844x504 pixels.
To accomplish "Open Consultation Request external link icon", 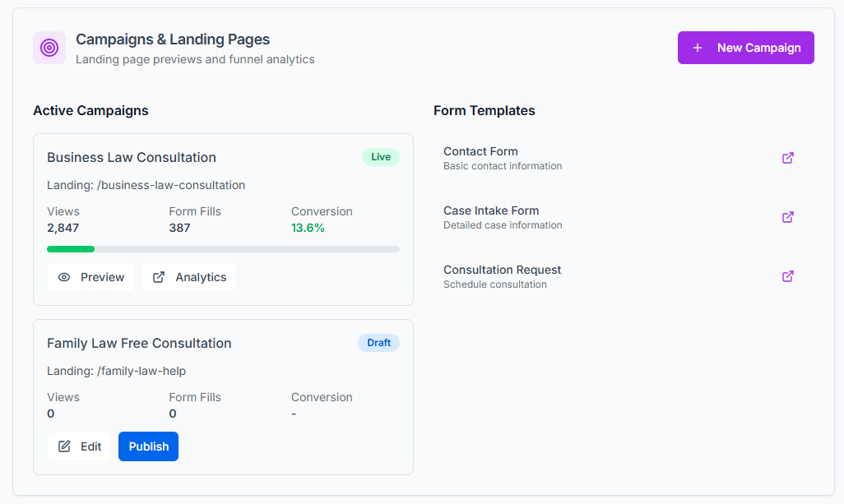I will pyautogui.click(x=787, y=276).
